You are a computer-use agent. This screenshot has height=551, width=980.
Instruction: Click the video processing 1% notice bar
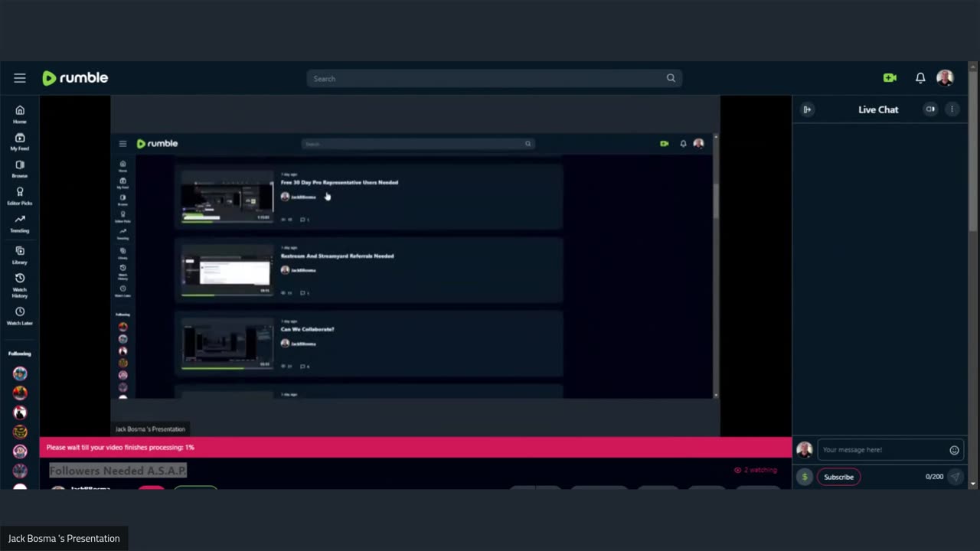pyautogui.click(x=416, y=447)
